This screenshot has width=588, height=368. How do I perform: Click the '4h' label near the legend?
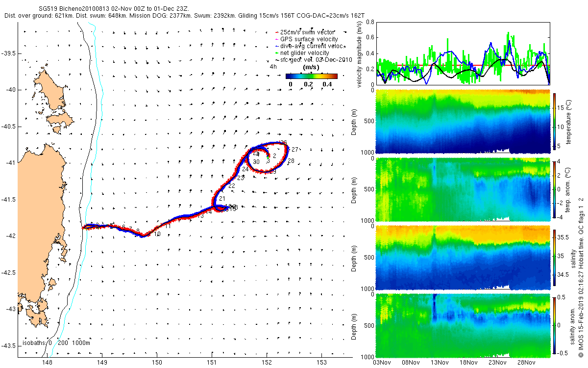pos(273,66)
